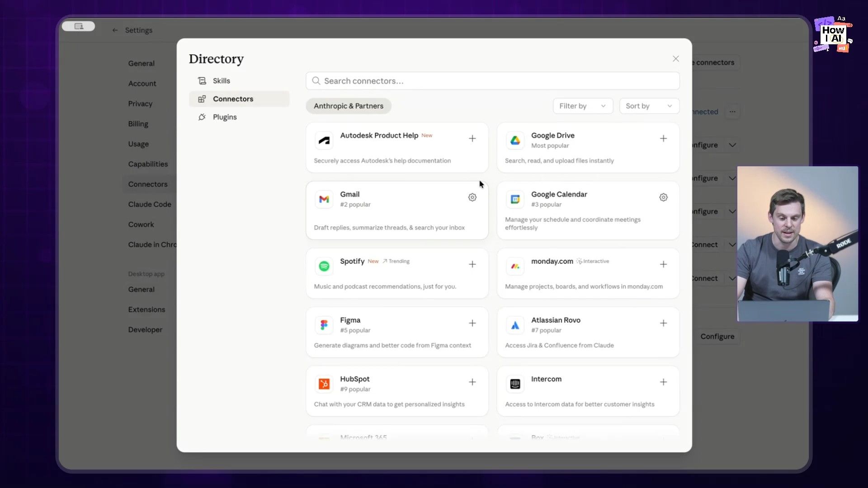Open the Sort by dropdown
This screenshot has width=868, height=488.
click(649, 106)
